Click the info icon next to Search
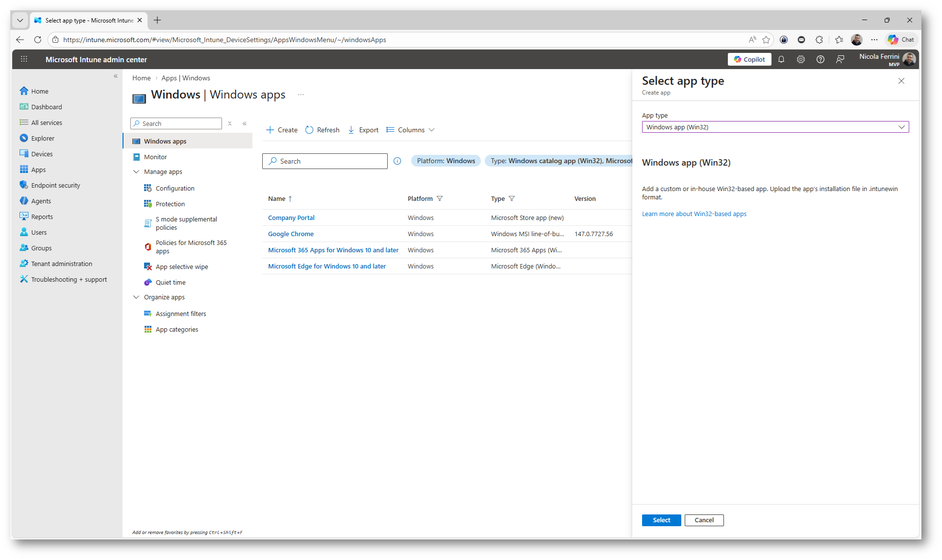Viewport: 942px width, 560px height. (x=397, y=161)
